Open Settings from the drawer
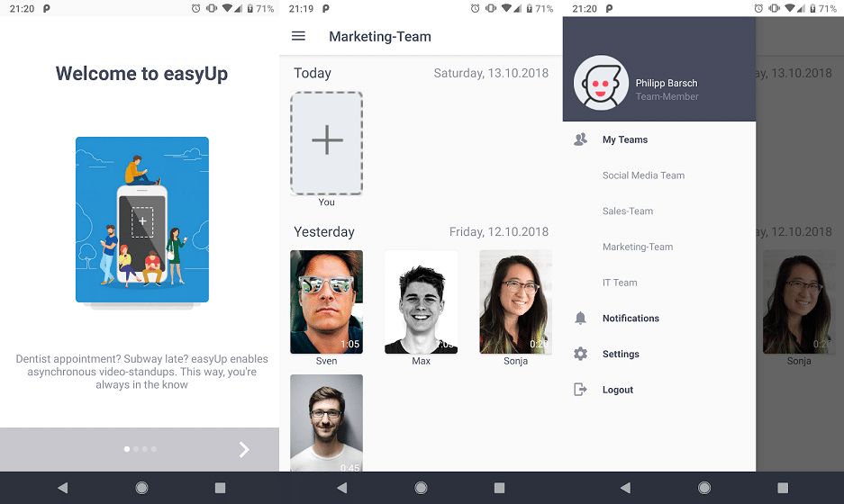Image resolution: width=844 pixels, height=504 pixels. click(621, 354)
